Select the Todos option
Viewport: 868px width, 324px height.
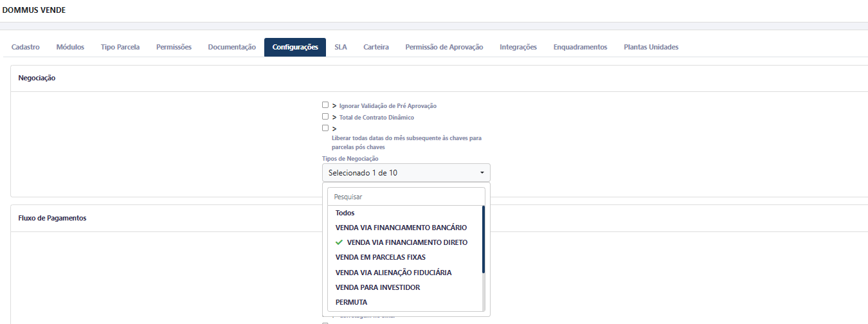[x=345, y=213]
